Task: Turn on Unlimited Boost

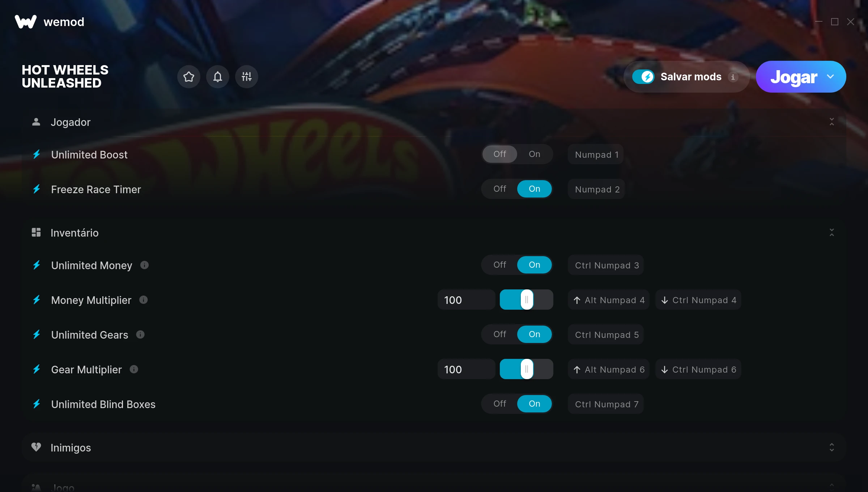Action: 535,154
